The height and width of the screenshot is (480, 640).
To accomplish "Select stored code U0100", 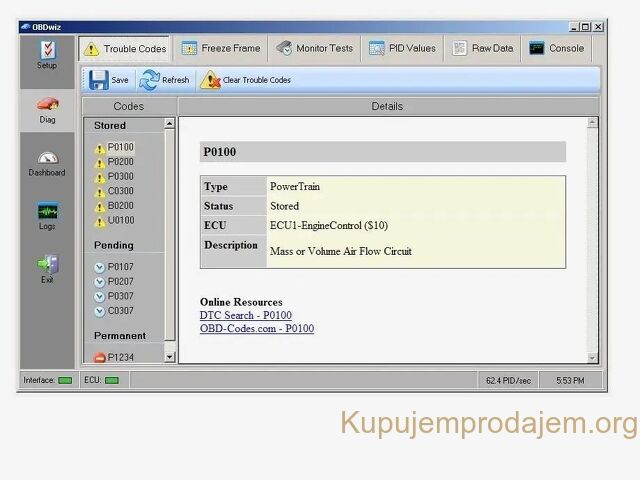I will click(120, 221).
